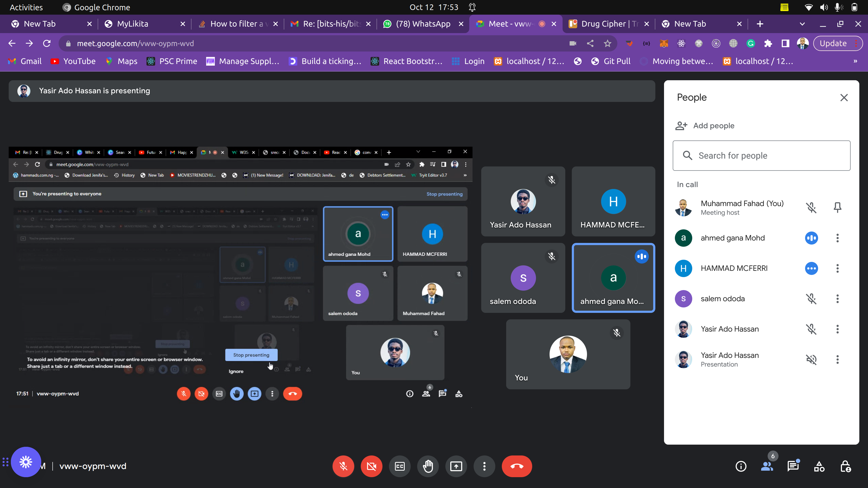The height and width of the screenshot is (488, 868).
Task: Toggle closed captions CC button
Action: click(400, 466)
